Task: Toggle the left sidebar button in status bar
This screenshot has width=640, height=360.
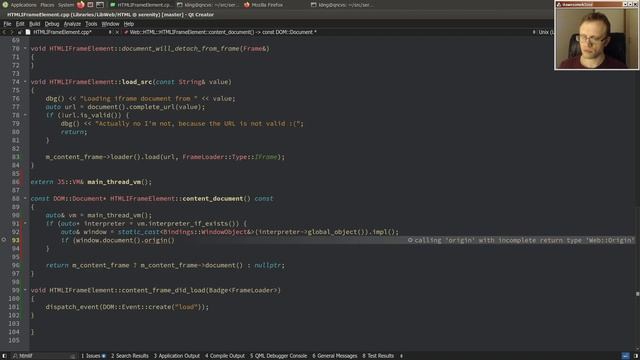Action: [x=4, y=356]
